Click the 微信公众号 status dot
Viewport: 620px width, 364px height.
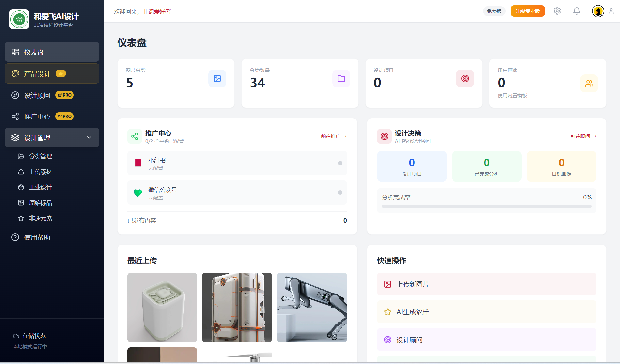click(x=340, y=192)
